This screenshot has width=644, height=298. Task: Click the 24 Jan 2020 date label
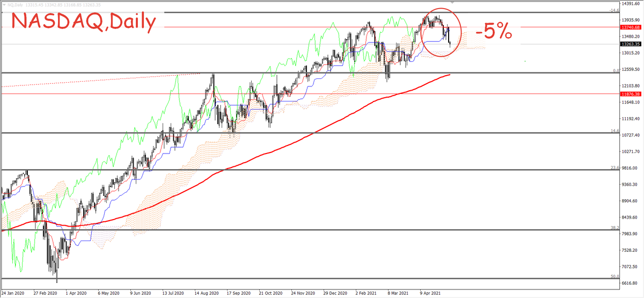tap(12, 294)
